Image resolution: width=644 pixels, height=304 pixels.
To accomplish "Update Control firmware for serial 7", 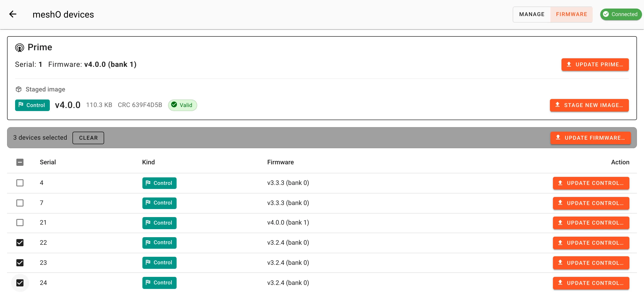I will [x=591, y=203].
